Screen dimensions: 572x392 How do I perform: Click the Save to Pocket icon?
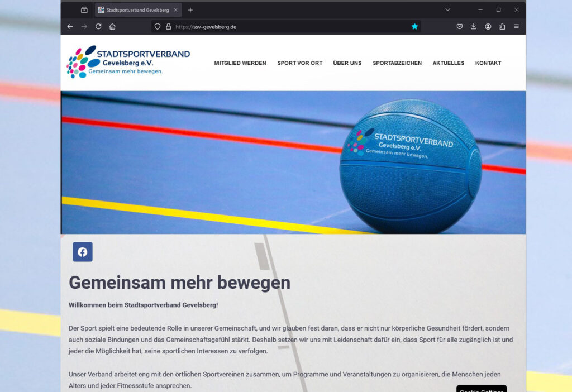click(459, 26)
